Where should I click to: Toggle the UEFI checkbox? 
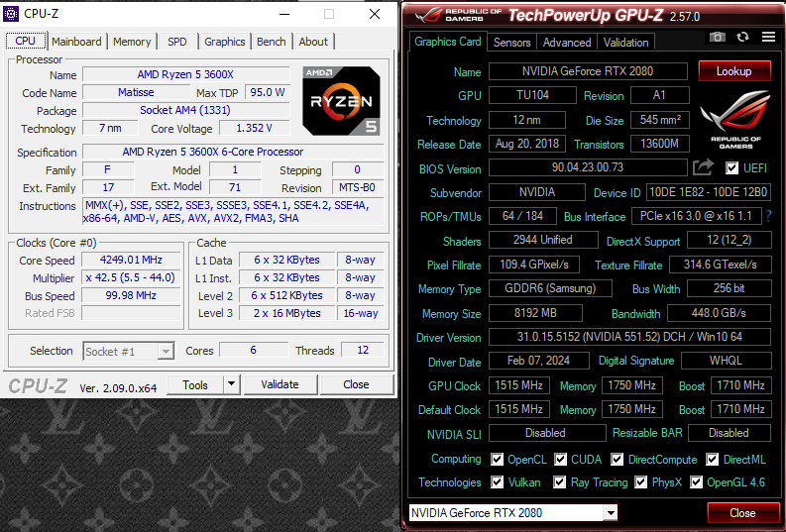[731, 167]
